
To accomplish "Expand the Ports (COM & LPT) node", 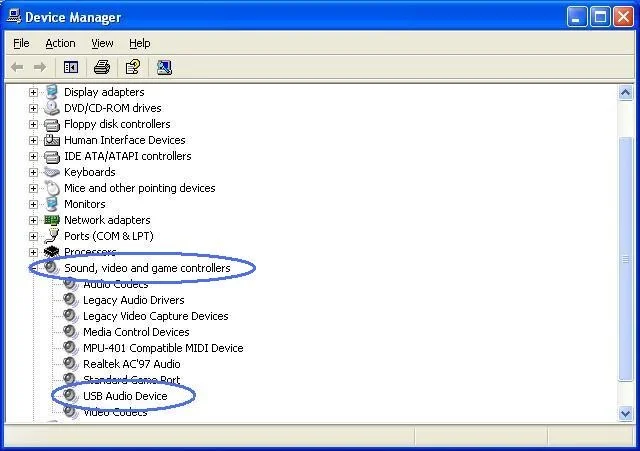I will [33, 236].
